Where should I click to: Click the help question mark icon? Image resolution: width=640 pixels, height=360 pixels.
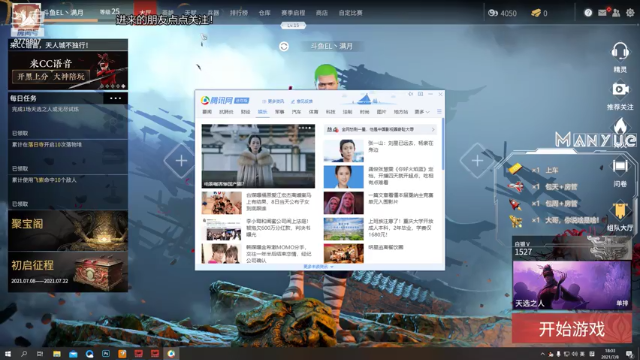(588, 13)
